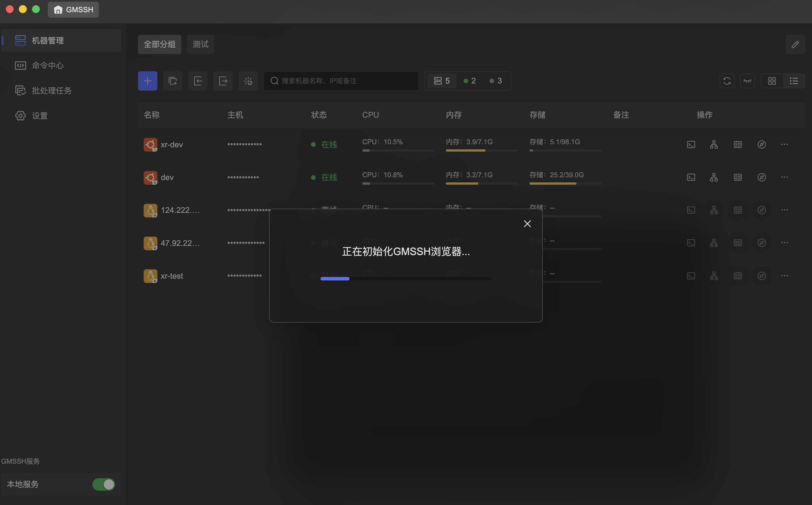The width and height of the screenshot is (812, 505).
Task: Show all 5 machines filter
Action: (442, 81)
